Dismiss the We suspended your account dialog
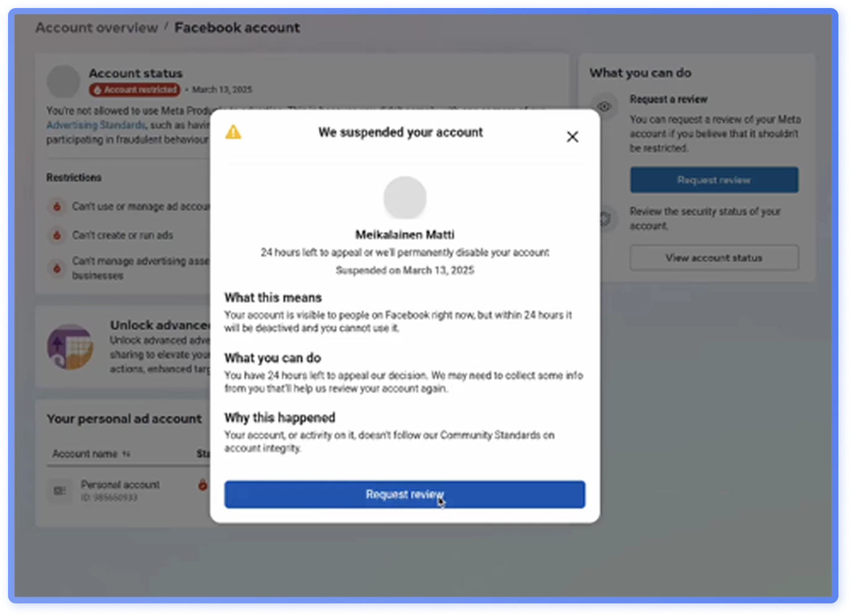This screenshot has height=616, width=851. [x=572, y=137]
